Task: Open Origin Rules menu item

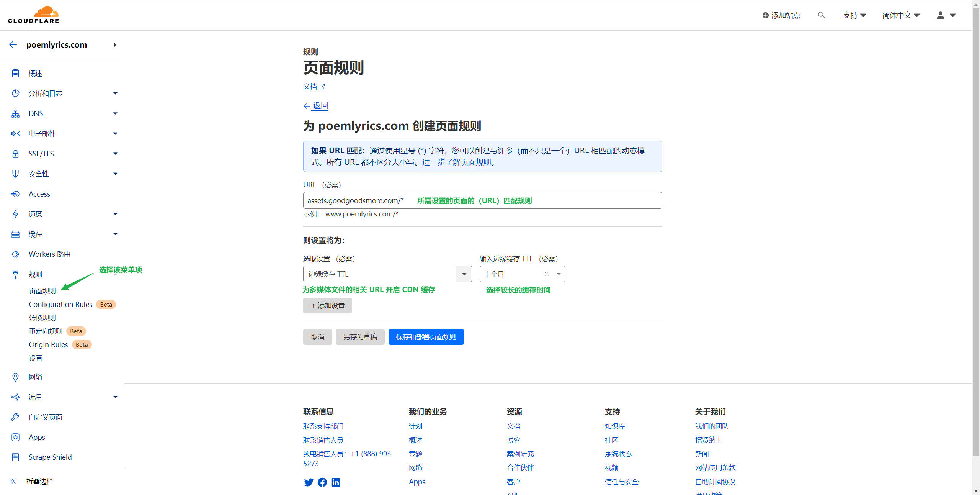Action: pos(48,344)
